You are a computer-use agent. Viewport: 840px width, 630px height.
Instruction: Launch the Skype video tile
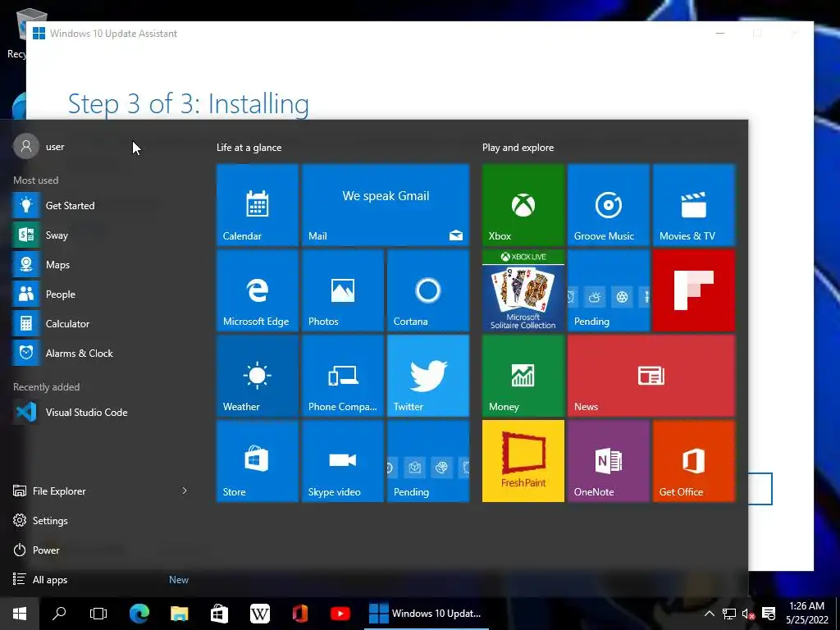pos(343,461)
